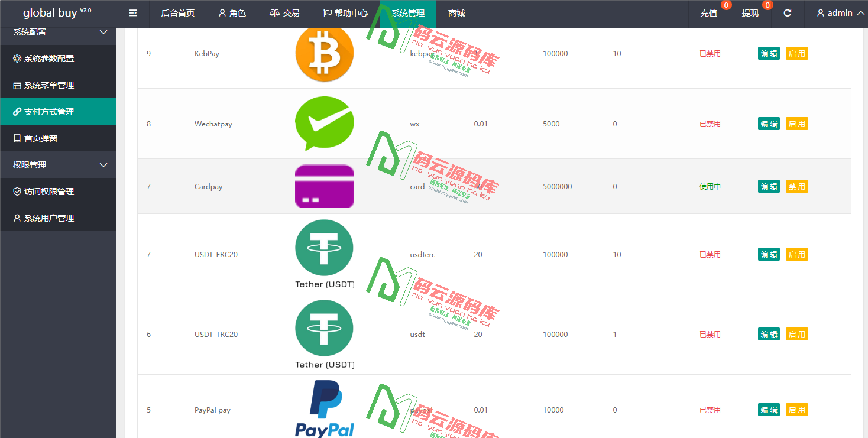This screenshot has width=868, height=438.
Task: Edit the KebPay entry using 编辑
Action: coord(769,53)
